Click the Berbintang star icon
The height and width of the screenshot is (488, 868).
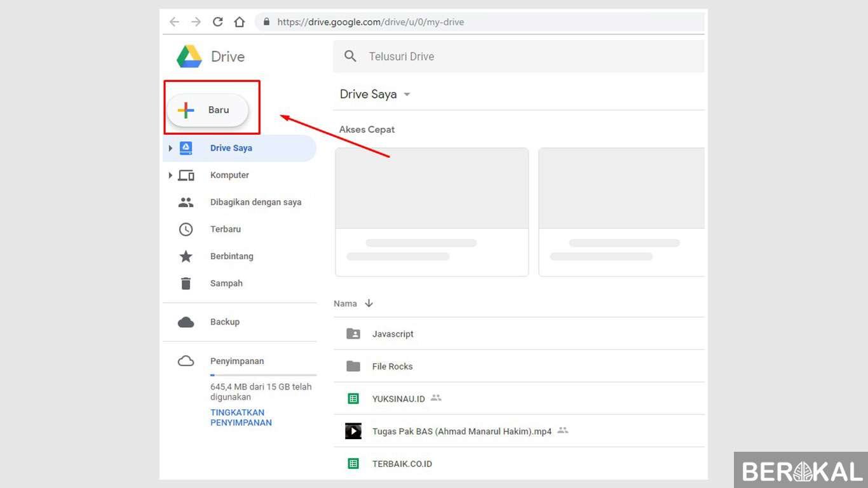coord(186,256)
